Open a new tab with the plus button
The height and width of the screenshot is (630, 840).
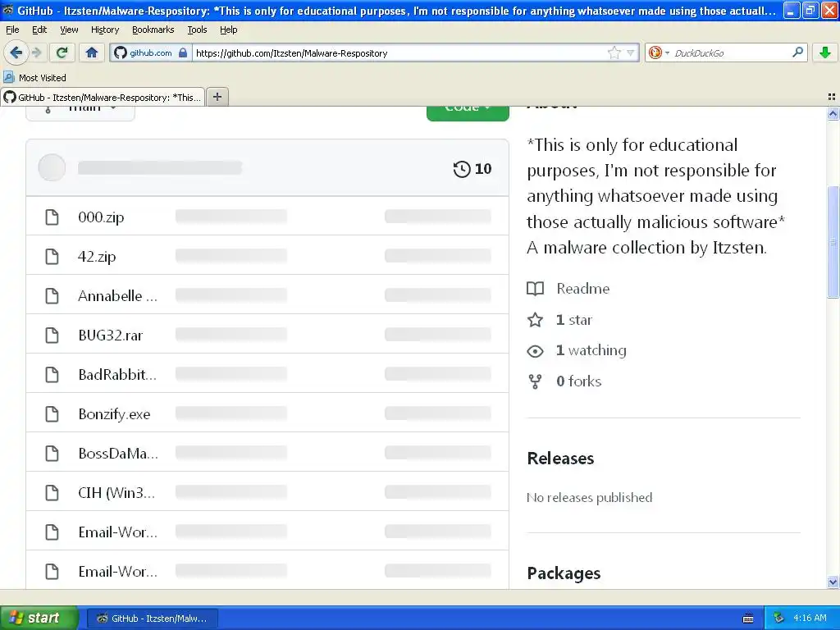click(x=217, y=97)
